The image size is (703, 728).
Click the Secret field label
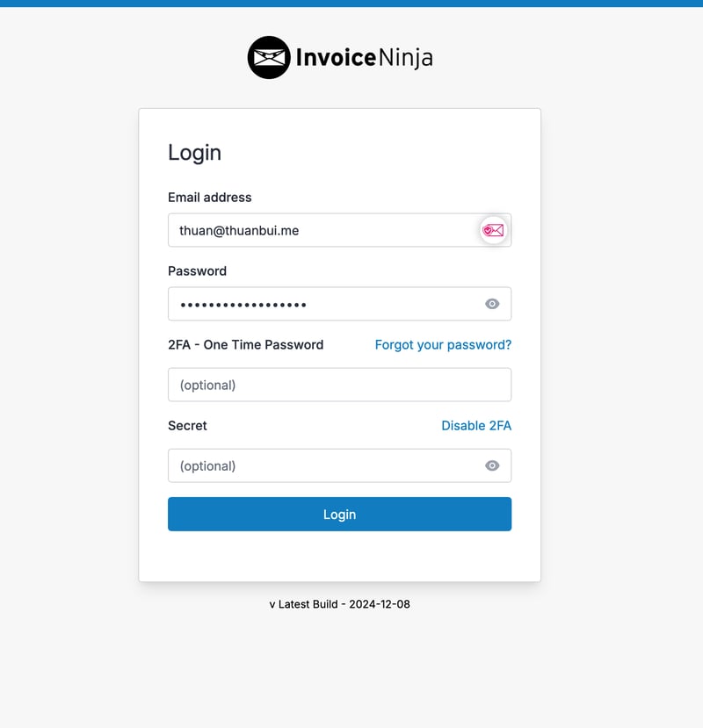tap(187, 426)
